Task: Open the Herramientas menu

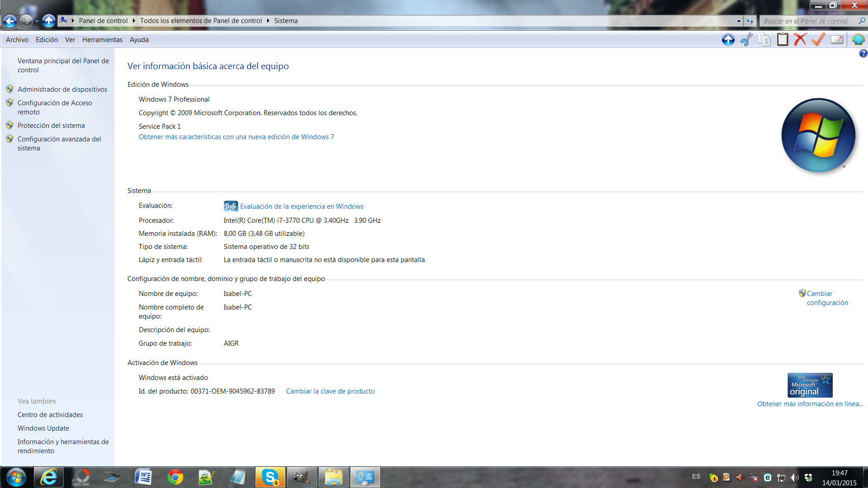Action: coord(103,40)
